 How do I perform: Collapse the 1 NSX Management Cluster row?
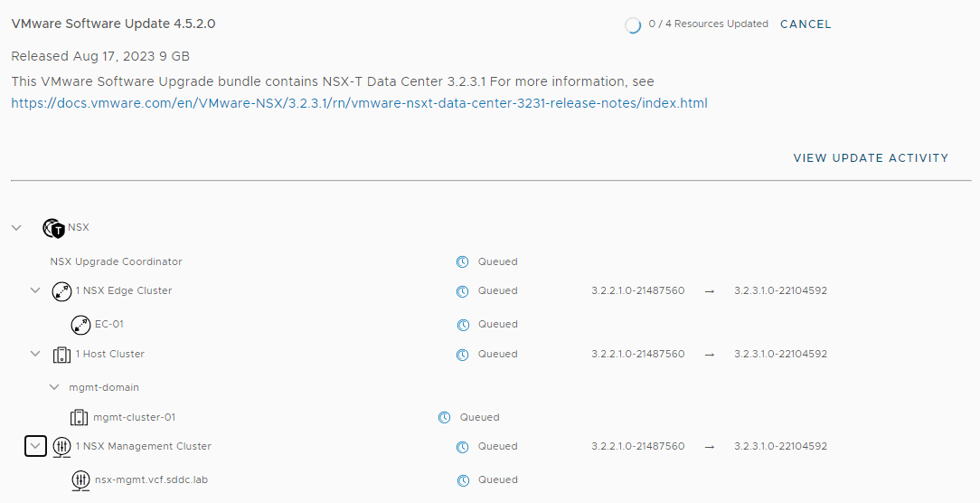point(35,446)
